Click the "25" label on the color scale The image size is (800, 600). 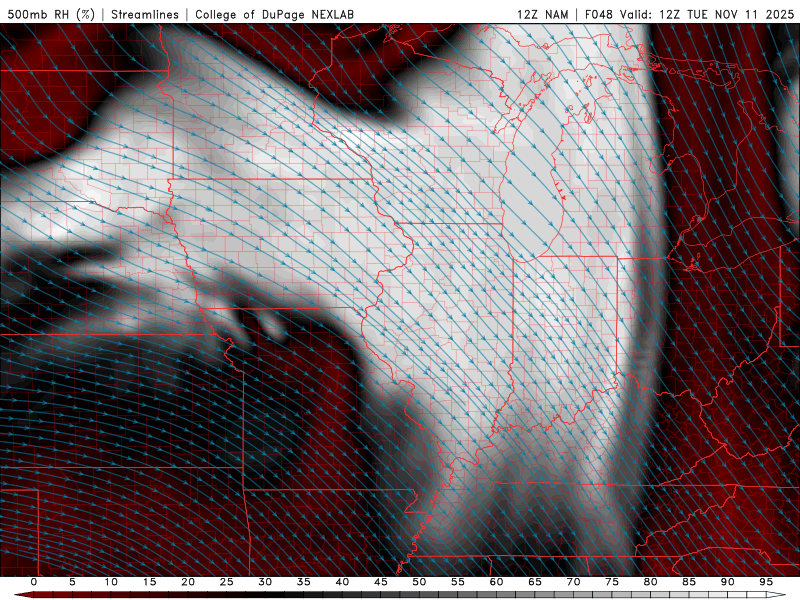tap(227, 582)
